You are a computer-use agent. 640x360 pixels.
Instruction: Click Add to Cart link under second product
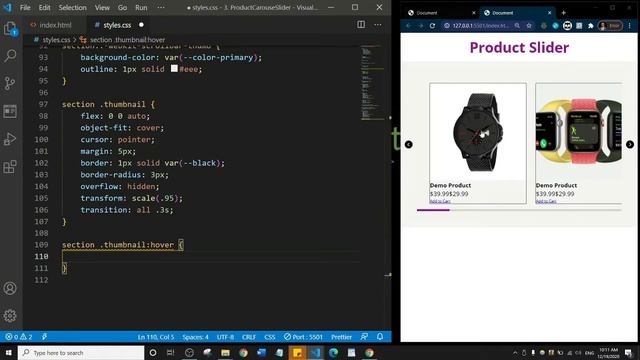click(546, 201)
